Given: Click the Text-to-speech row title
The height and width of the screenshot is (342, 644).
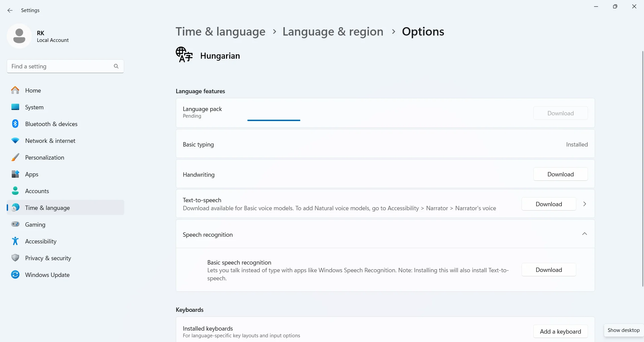Looking at the screenshot, I should (202, 200).
